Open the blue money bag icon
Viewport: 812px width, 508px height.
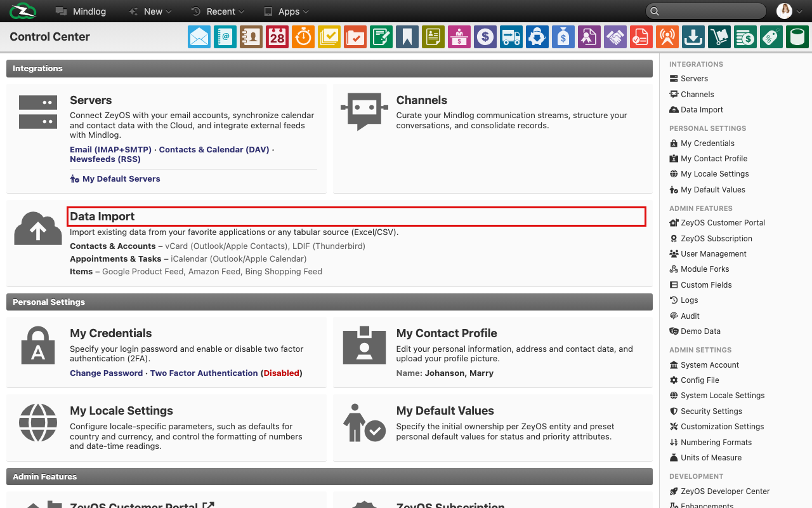(x=563, y=37)
